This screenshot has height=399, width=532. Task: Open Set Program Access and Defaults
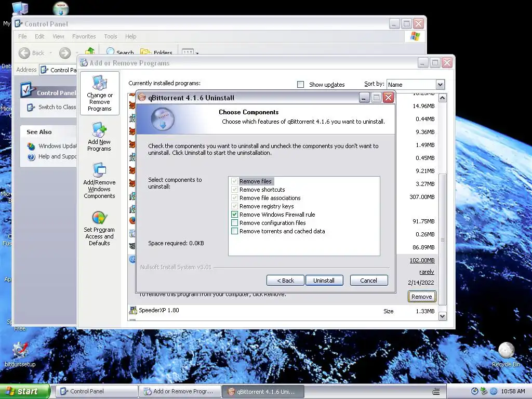(99, 228)
